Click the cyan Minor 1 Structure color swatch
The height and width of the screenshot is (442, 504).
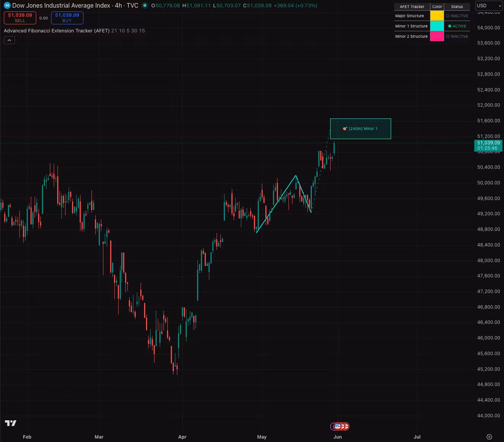pyautogui.click(x=437, y=26)
